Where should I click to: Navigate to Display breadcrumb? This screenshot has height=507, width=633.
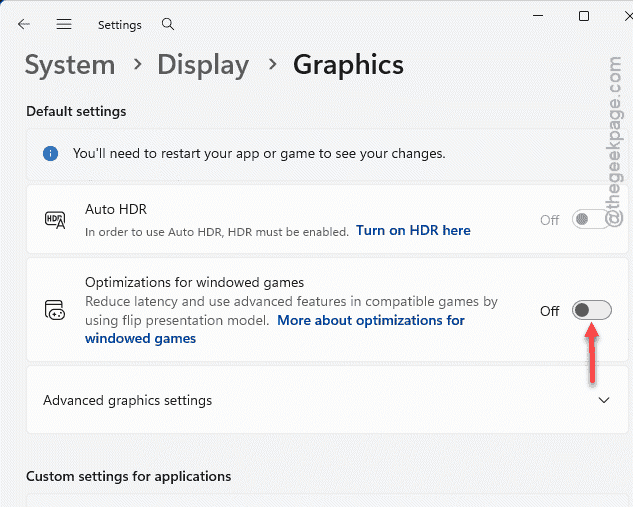point(203,65)
